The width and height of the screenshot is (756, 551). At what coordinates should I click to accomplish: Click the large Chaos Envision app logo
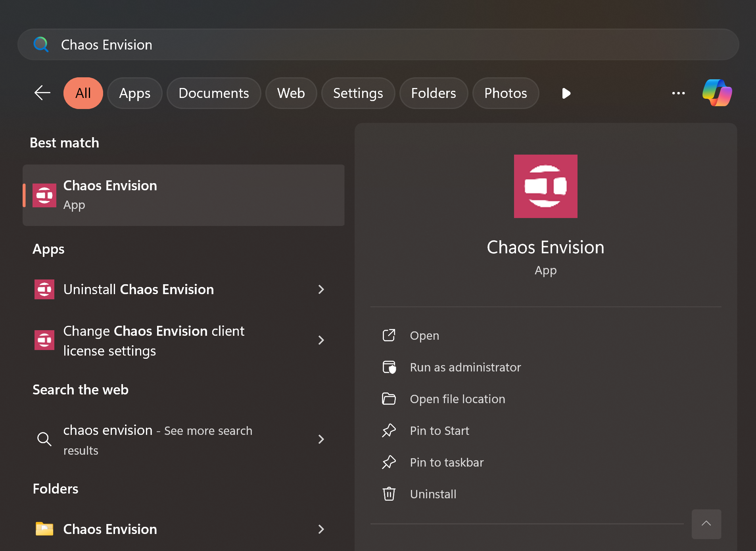[545, 186]
